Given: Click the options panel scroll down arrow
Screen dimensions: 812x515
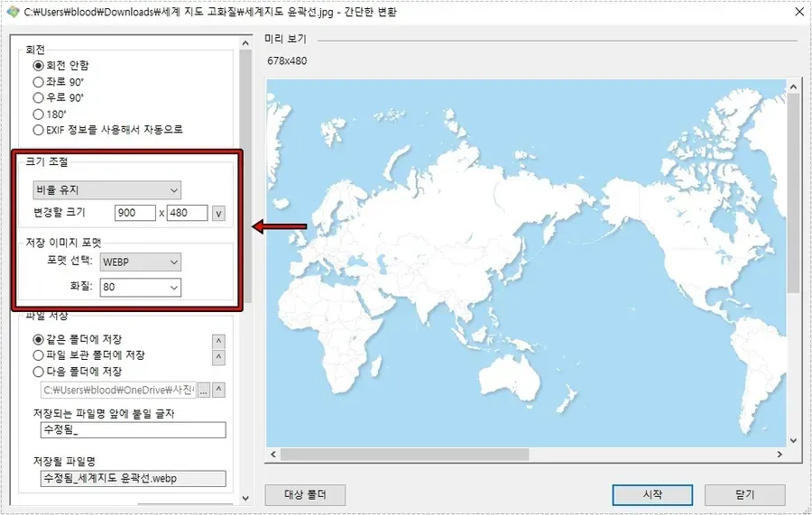Looking at the screenshot, I should tap(245, 499).
